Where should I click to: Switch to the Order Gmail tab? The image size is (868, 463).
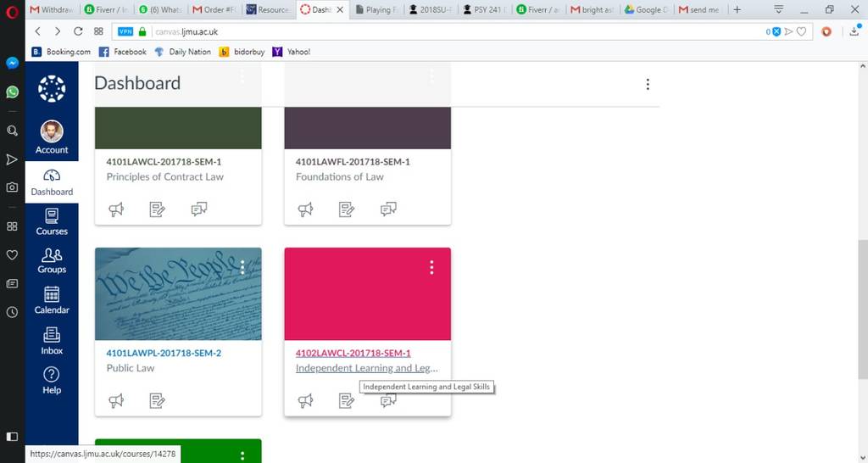(x=214, y=9)
